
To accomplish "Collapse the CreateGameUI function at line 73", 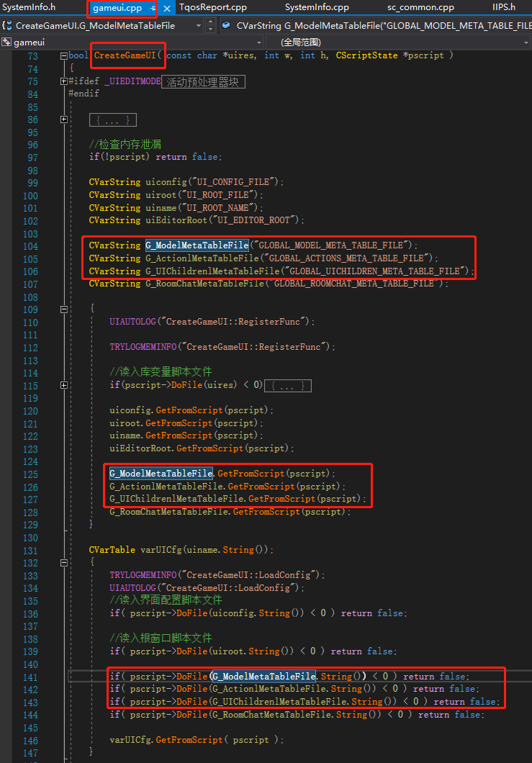I will pos(64,56).
